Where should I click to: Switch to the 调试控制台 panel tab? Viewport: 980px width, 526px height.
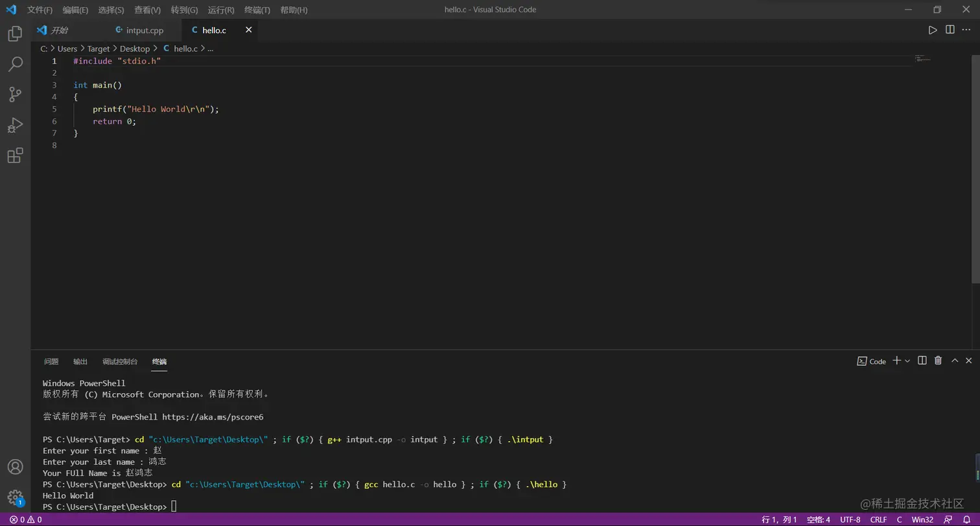click(x=120, y=361)
